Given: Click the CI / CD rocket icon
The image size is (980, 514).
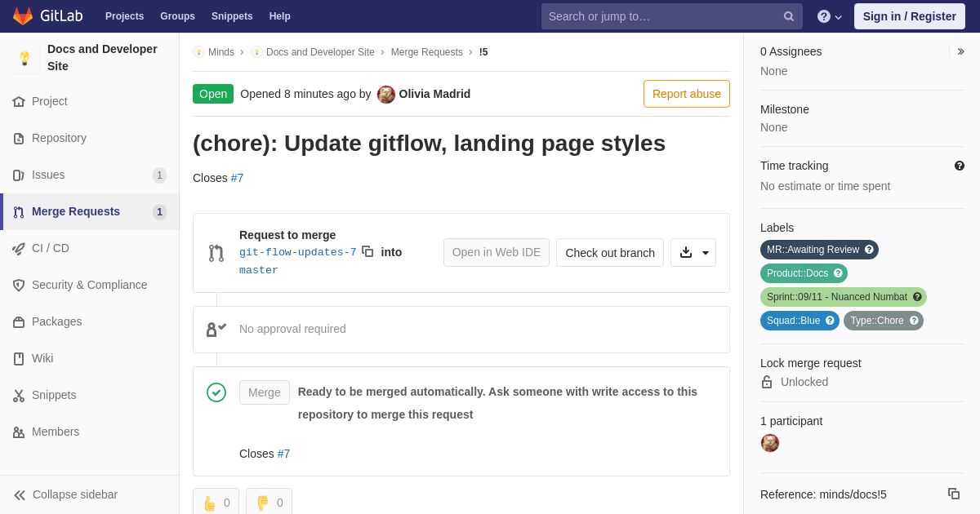Looking at the screenshot, I should coord(19,249).
